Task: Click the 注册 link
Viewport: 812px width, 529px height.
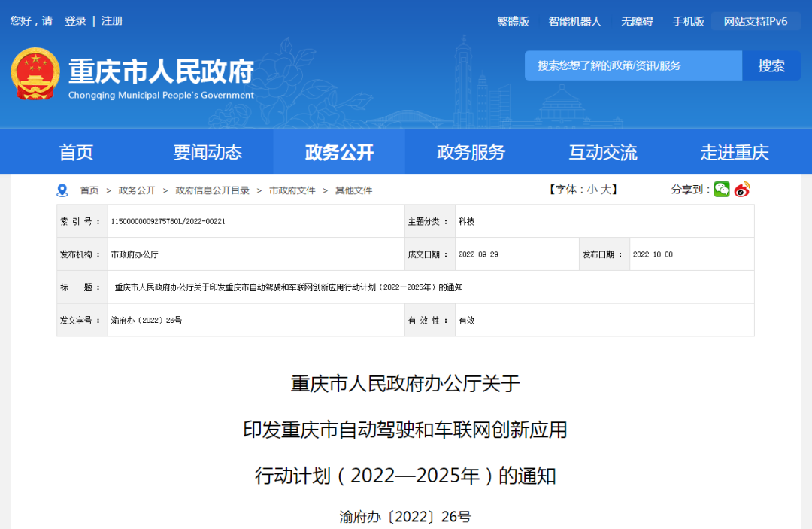Action: click(112, 21)
